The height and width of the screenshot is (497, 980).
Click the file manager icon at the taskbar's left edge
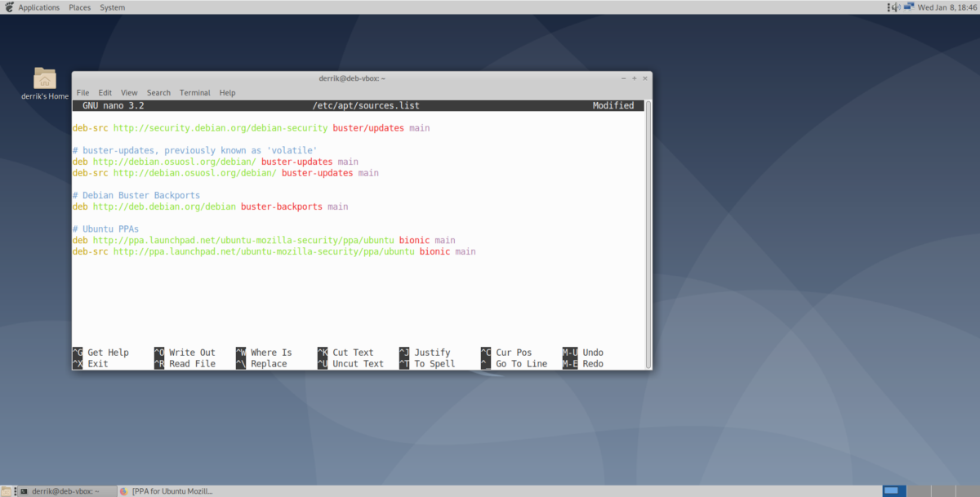point(6,490)
